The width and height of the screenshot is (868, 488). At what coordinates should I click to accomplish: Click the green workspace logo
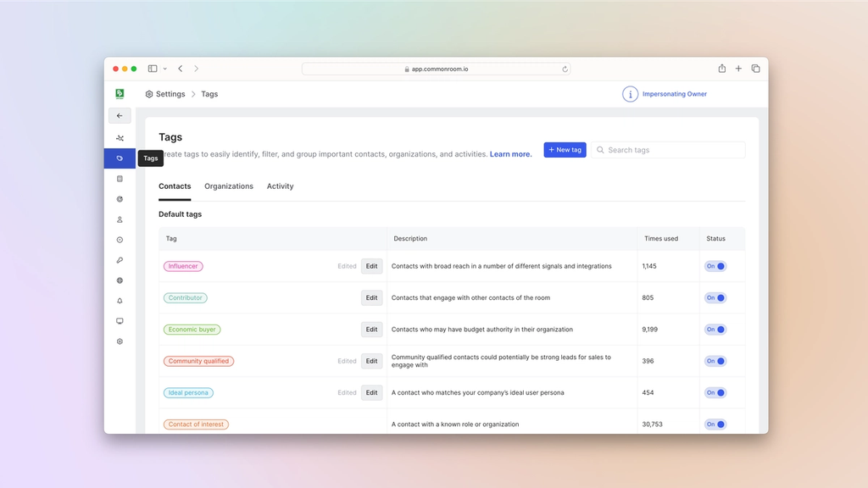(x=120, y=93)
